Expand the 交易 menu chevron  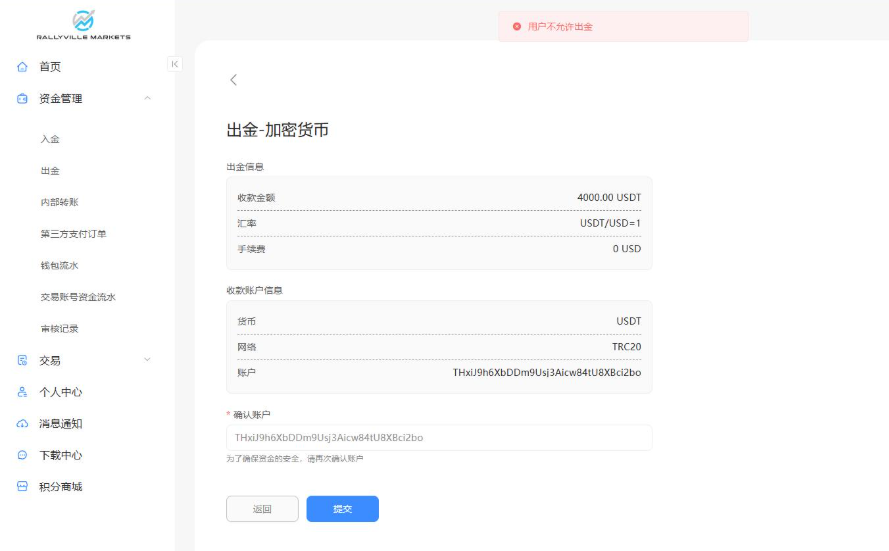[148, 360]
